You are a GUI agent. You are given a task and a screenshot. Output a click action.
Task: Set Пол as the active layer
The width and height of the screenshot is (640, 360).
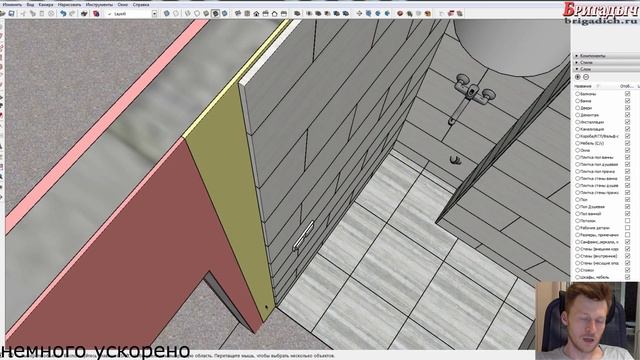click(x=578, y=200)
